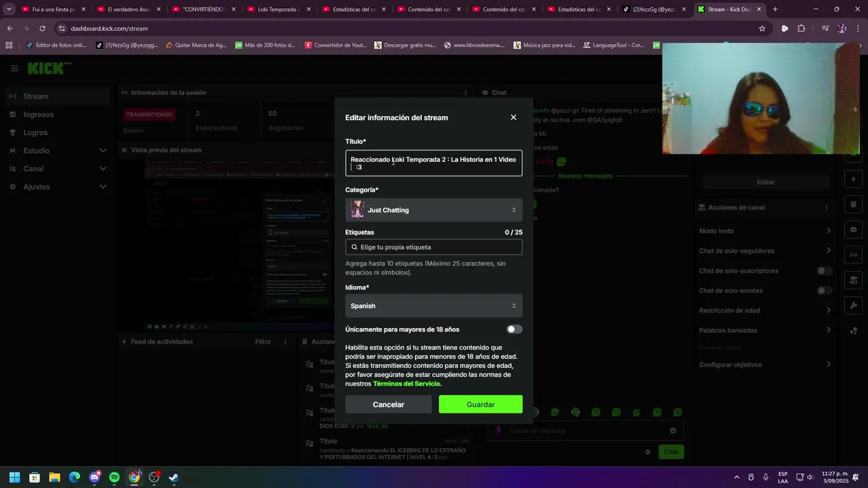Click the broadcast signal panel icon
The image size is (868, 488).
point(854,255)
